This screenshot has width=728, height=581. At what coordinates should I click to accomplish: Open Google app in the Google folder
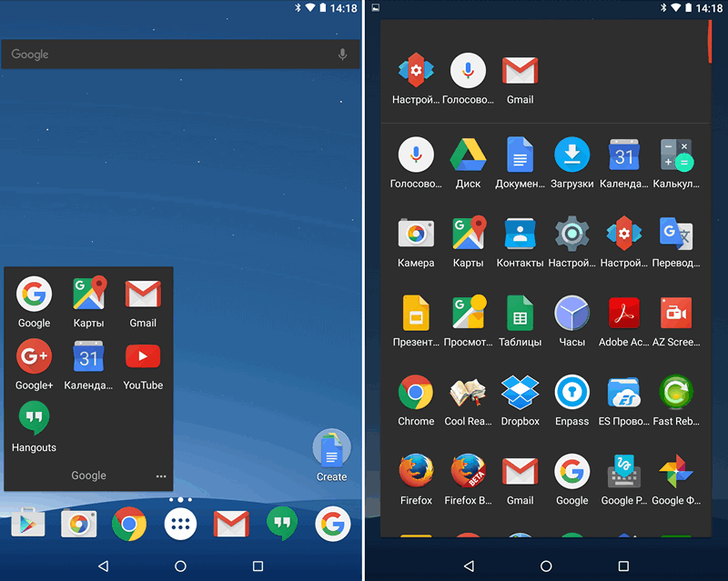(x=34, y=295)
